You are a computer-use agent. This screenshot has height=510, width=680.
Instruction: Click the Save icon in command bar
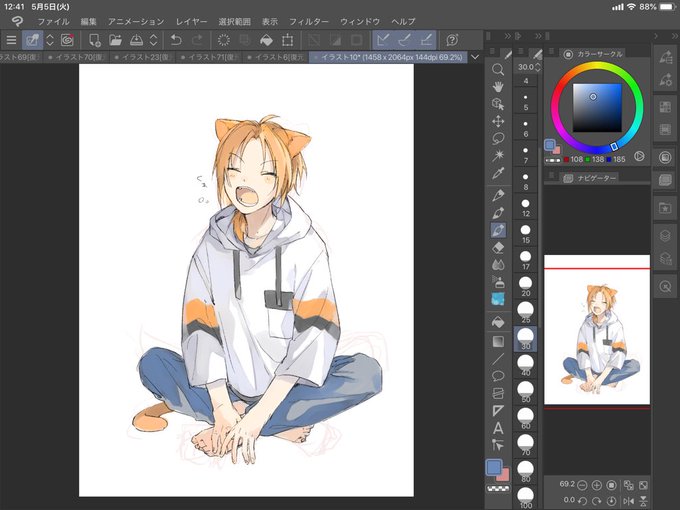click(137, 40)
